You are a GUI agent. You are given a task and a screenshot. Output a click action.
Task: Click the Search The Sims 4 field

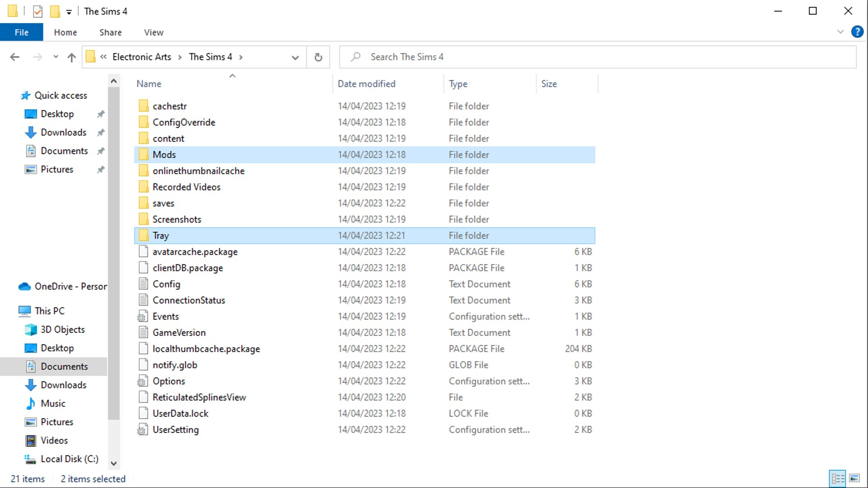tap(598, 57)
